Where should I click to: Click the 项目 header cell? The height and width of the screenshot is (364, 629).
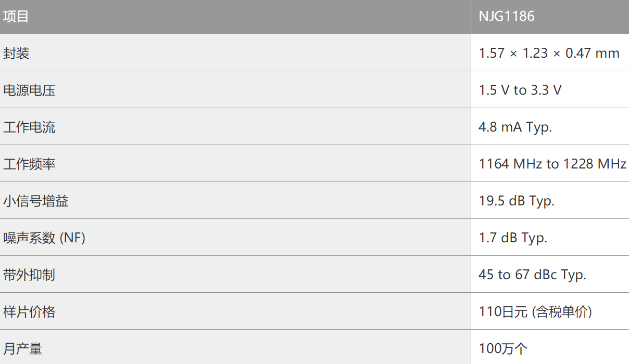[x=16, y=17]
